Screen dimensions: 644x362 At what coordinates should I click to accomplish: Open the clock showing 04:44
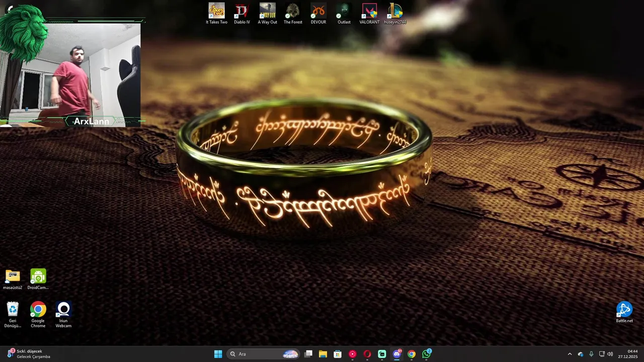click(x=627, y=354)
